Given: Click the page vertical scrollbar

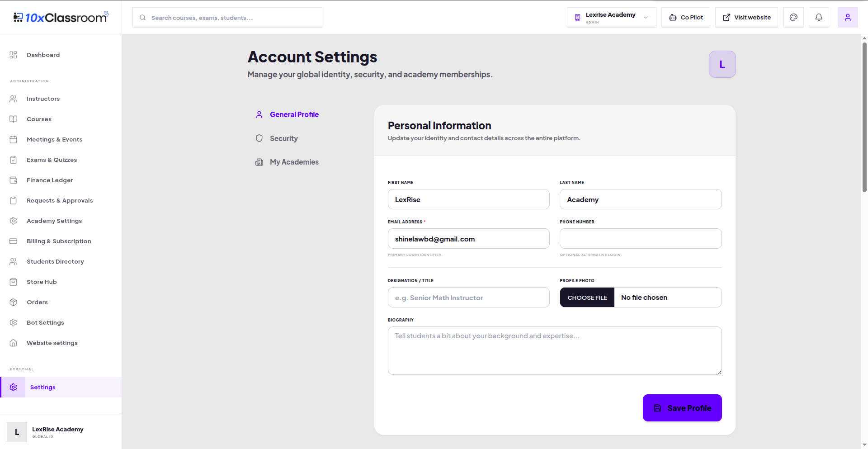Looking at the screenshot, I should 864,118.
